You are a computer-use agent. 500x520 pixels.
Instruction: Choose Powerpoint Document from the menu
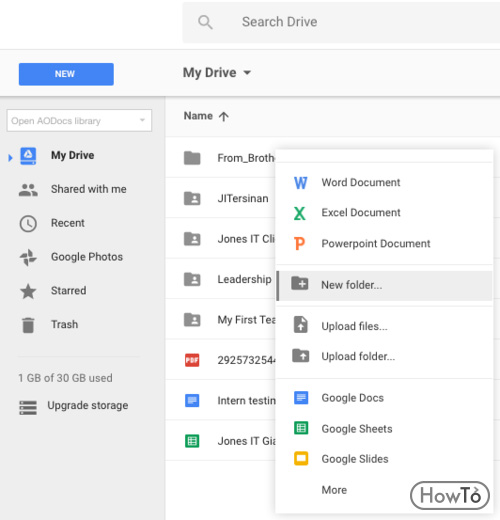point(384,244)
